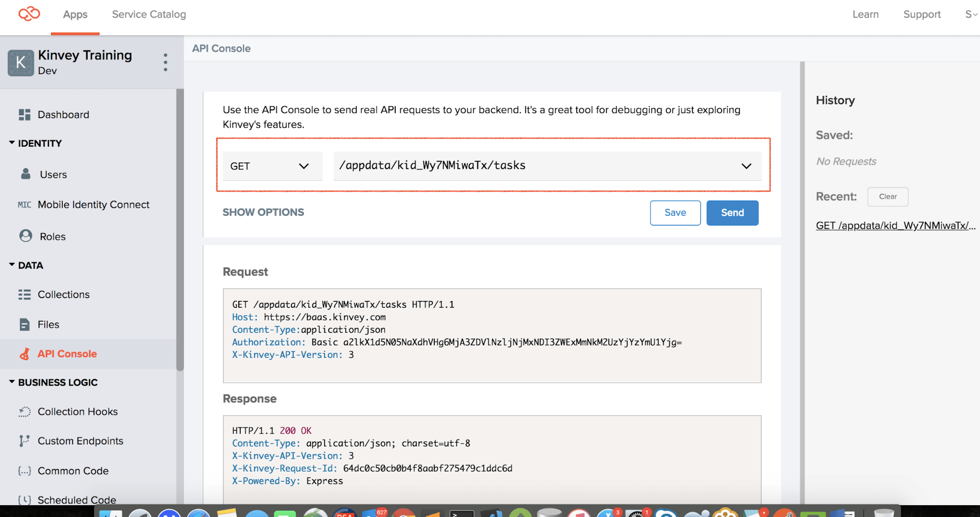Open Collections list icon
Screen dimensions: 980x517
tap(25, 294)
